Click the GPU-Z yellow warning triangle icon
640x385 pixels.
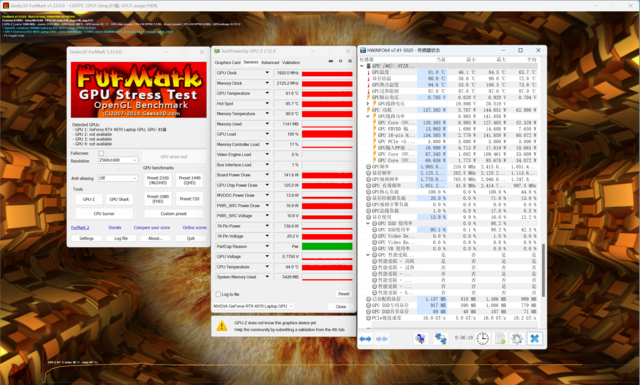click(x=222, y=325)
